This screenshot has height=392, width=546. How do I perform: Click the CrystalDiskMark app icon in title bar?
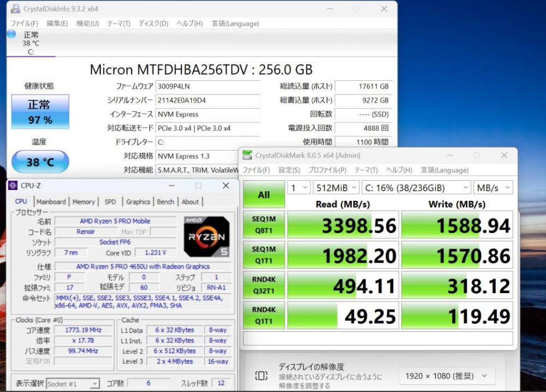[247, 155]
